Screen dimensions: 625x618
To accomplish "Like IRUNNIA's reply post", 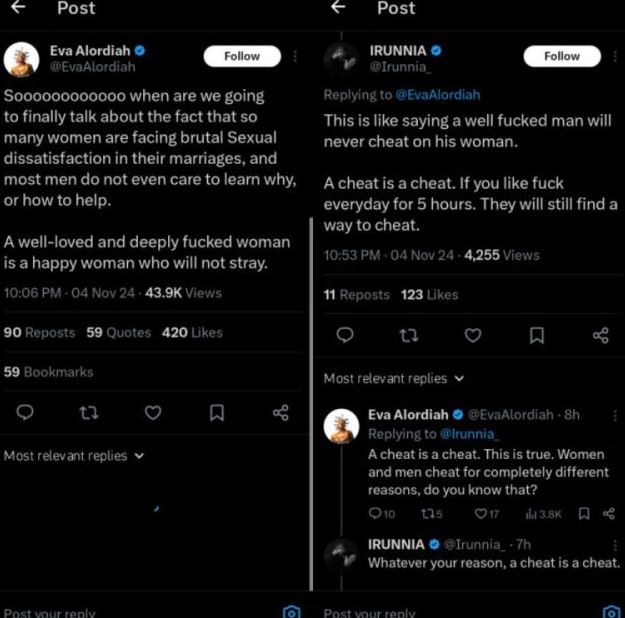I will (473, 335).
